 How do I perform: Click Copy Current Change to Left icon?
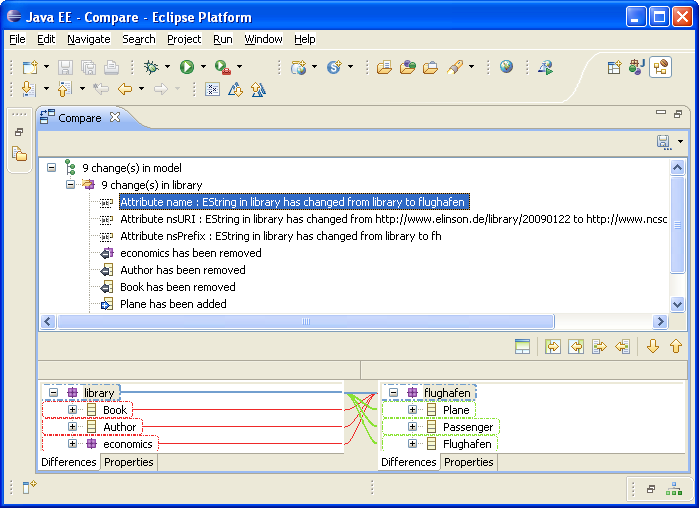click(622, 346)
